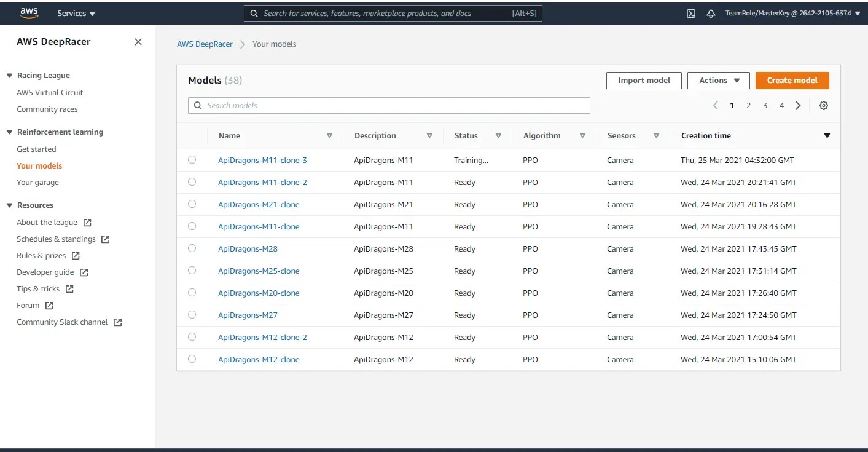Image resolution: width=868 pixels, height=452 pixels.
Task: Open the TeamRole/MasterKey account dropdown
Action: click(x=793, y=13)
